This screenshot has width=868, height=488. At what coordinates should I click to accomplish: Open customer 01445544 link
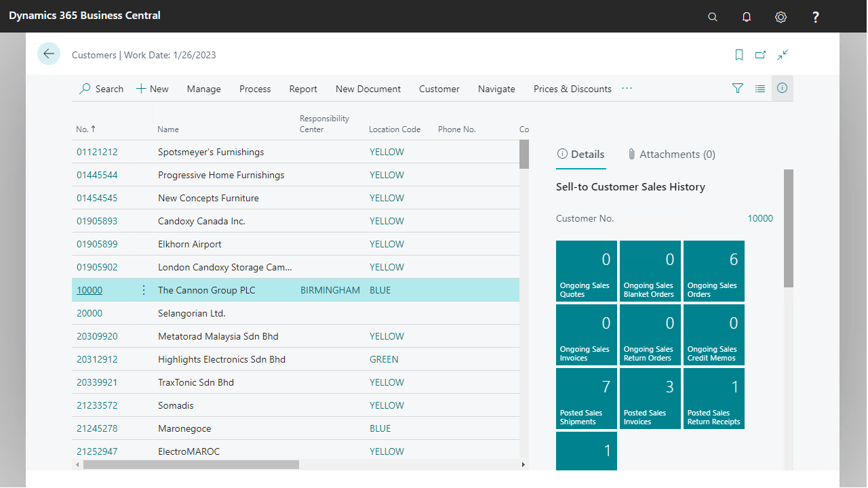point(97,175)
